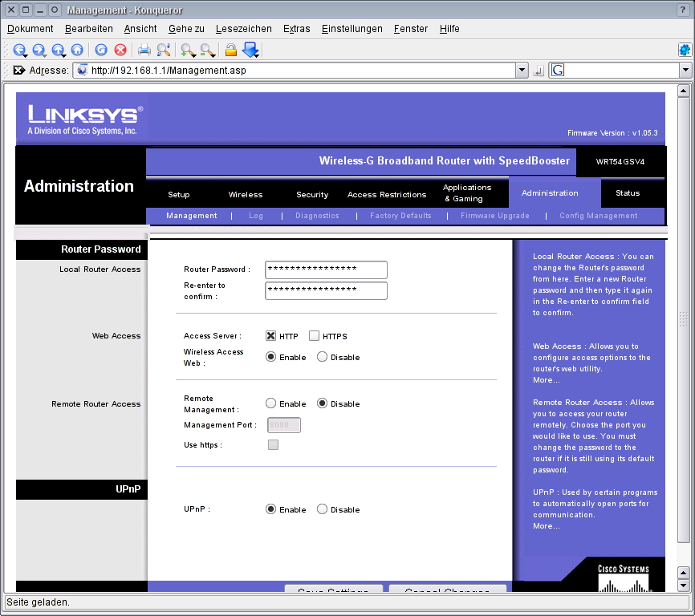This screenshot has height=616, width=695.
Task: Open the Firmware Upgrade sub-tab
Action: pyautogui.click(x=495, y=216)
